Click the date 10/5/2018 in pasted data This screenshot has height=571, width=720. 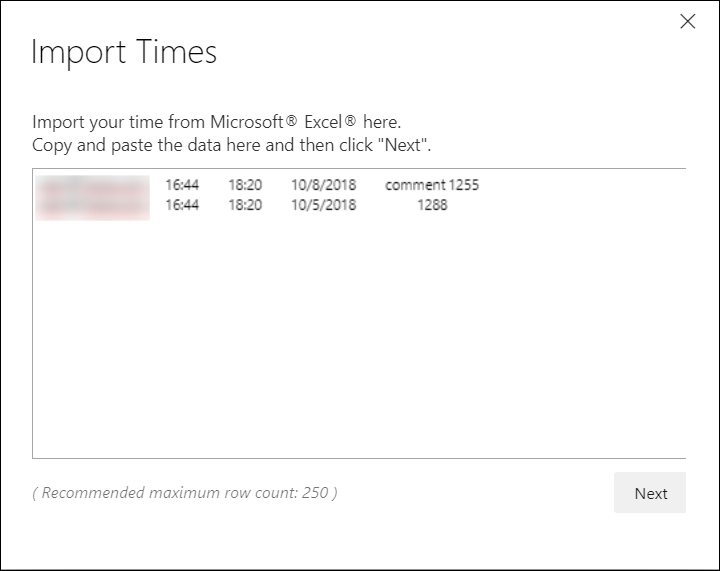pos(324,204)
